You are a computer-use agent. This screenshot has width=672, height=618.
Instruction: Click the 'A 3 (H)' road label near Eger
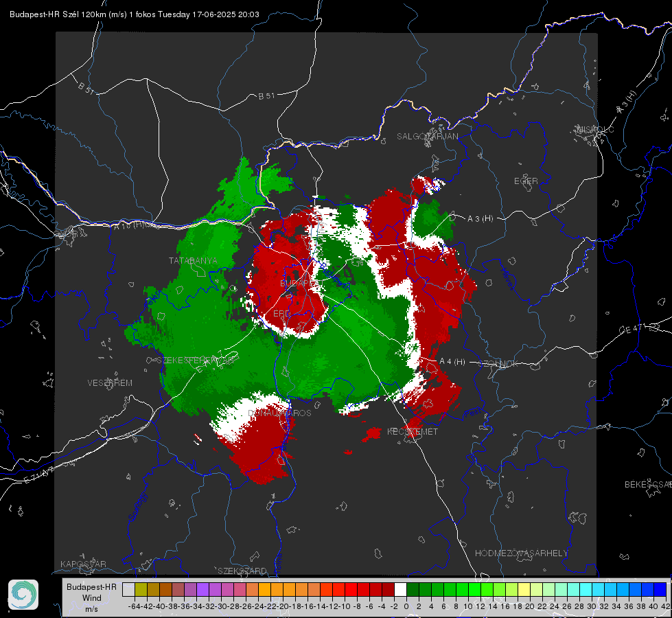480,219
